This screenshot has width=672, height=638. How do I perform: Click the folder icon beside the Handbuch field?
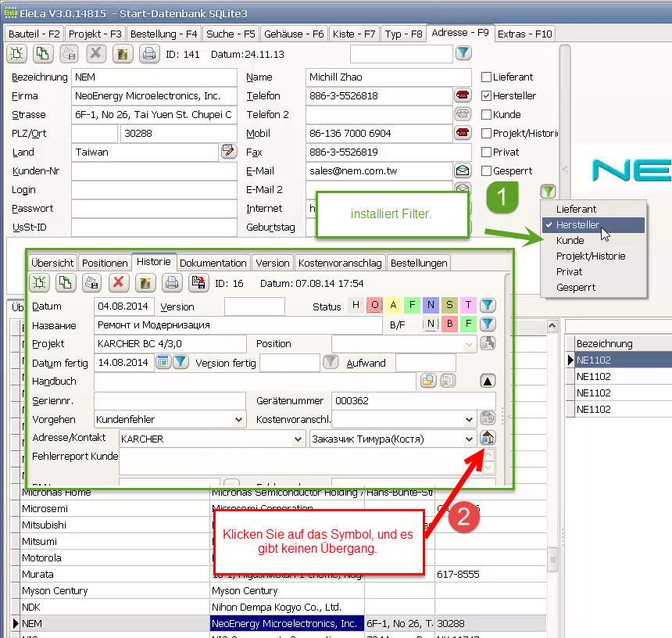(x=428, y=380)
